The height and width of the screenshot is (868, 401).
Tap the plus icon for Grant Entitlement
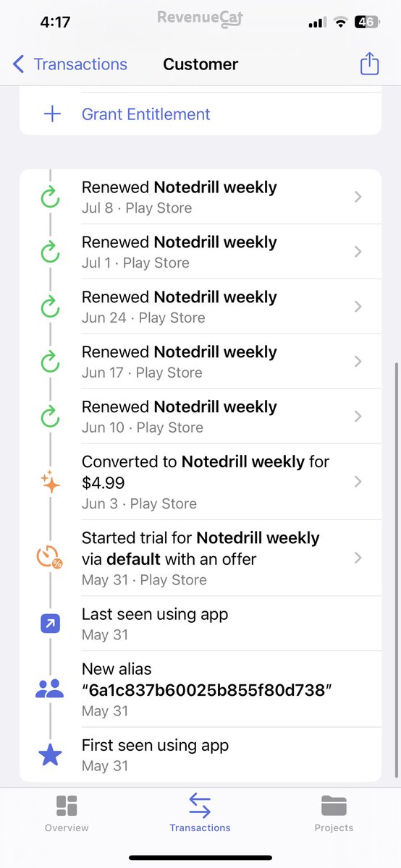[52, 114]
